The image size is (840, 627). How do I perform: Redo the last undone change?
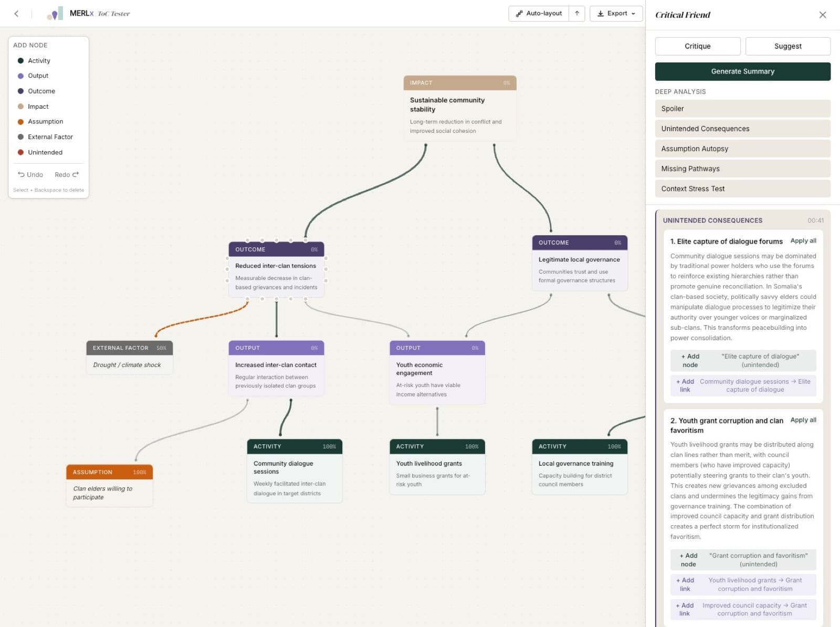(x=66, y=174)
